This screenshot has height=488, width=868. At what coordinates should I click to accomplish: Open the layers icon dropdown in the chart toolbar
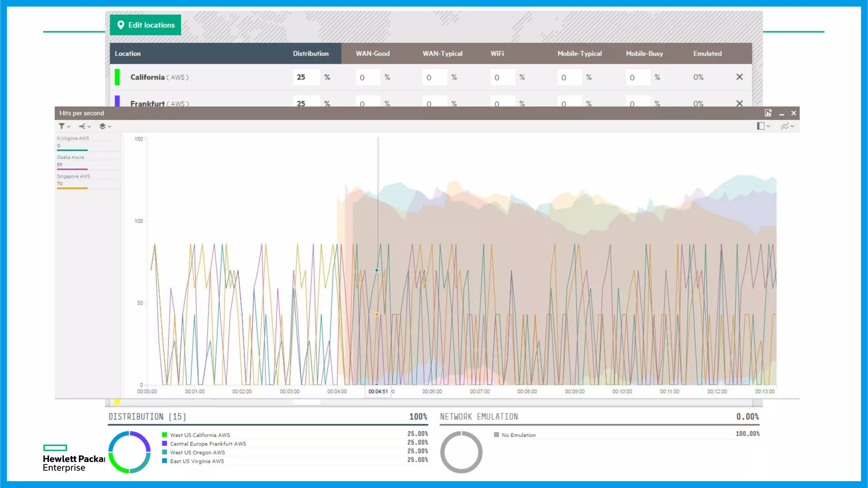(105, 126)
